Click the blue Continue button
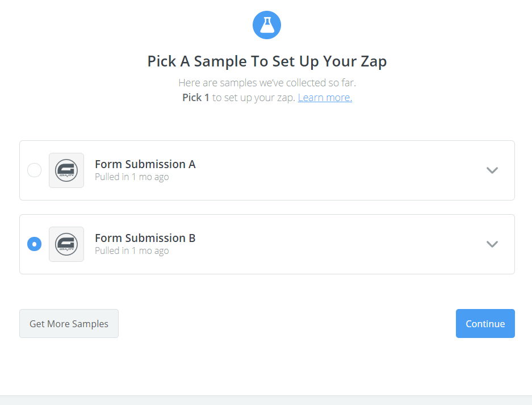This screenshot has width=532, height=405. (485, 324)
